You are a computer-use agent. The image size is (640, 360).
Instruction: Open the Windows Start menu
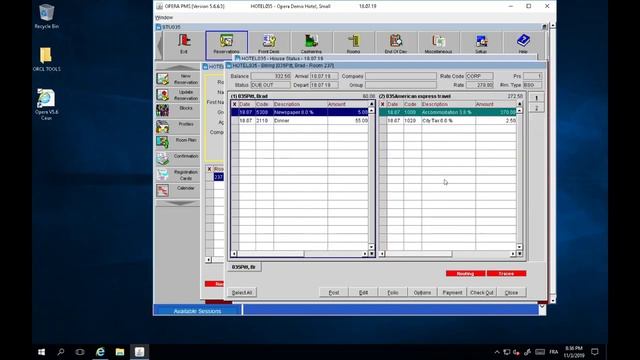click(x=41, y=352)
